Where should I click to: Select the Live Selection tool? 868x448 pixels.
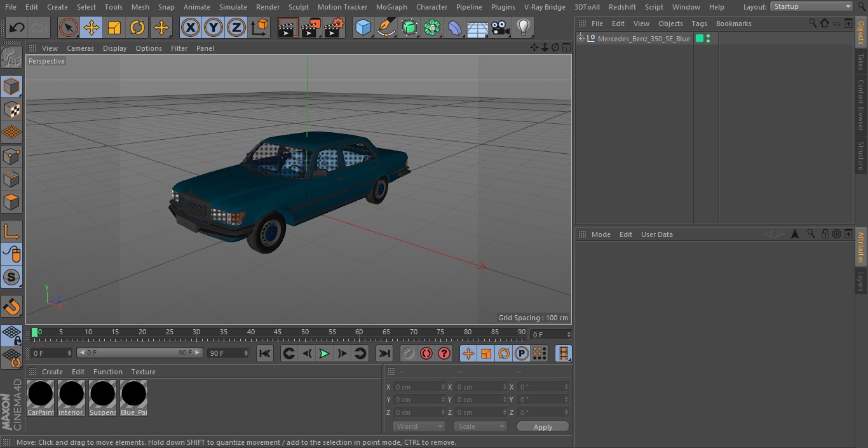[x=69, y=28]
